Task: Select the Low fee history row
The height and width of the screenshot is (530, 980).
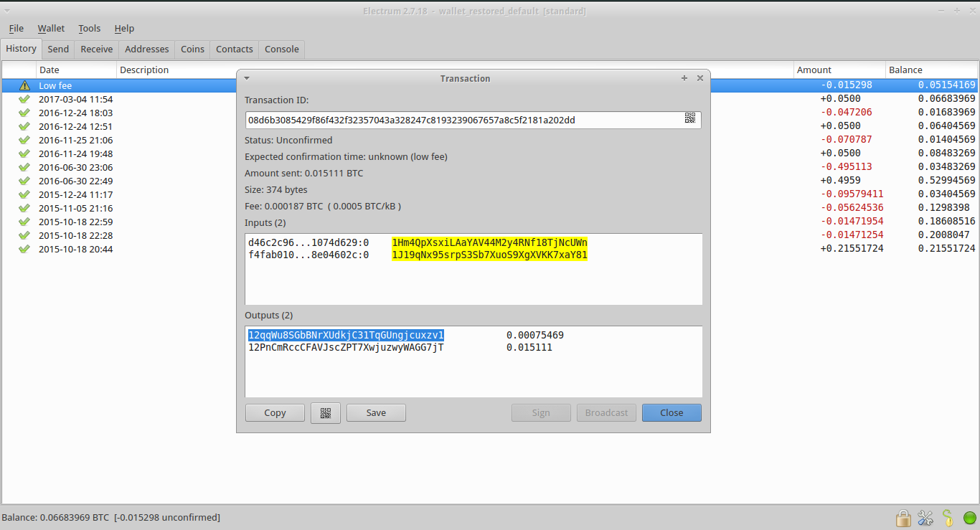Action: [x=490, y=85]
